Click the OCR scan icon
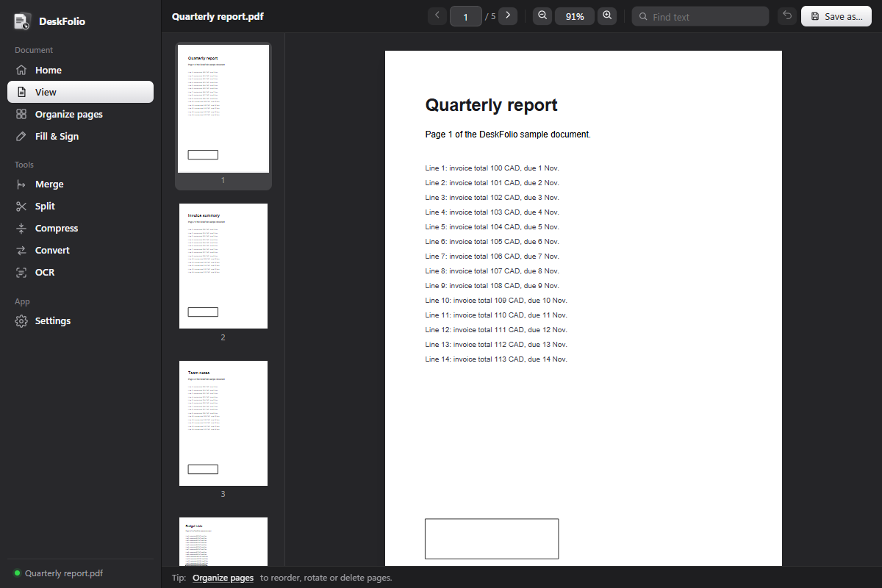 (21, 272)
